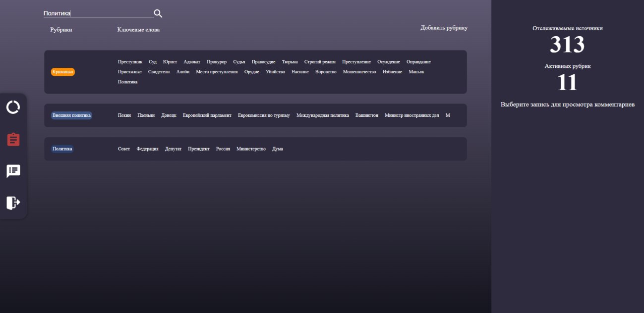Viewport: 644px width, 313px height.
Task: Click the keyword "Министерство"
Action: click(251, 149)
